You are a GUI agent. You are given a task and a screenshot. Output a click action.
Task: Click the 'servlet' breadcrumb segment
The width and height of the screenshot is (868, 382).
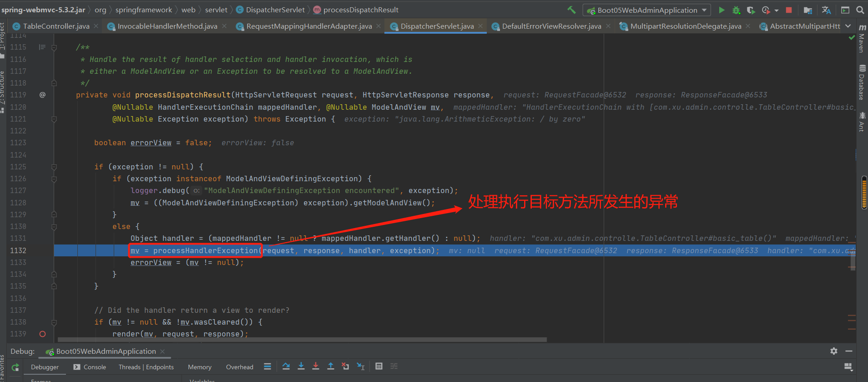(216, 10)
